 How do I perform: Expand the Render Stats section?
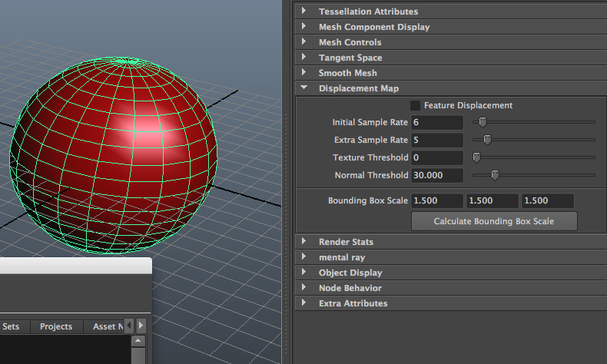pos(451,242)
